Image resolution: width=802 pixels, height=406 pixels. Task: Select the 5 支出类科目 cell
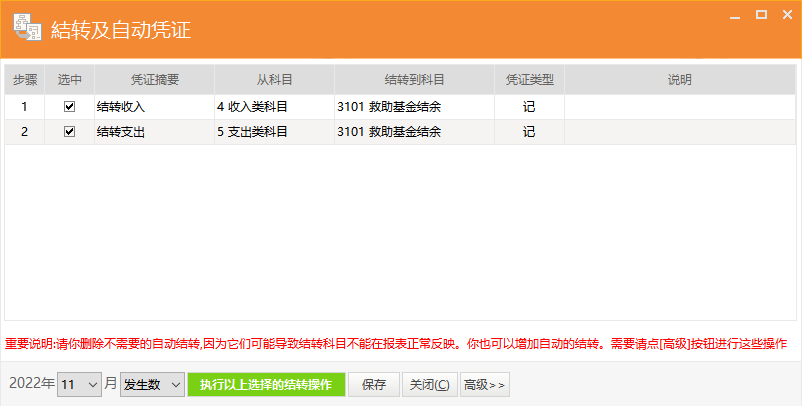tap(274, 132)
